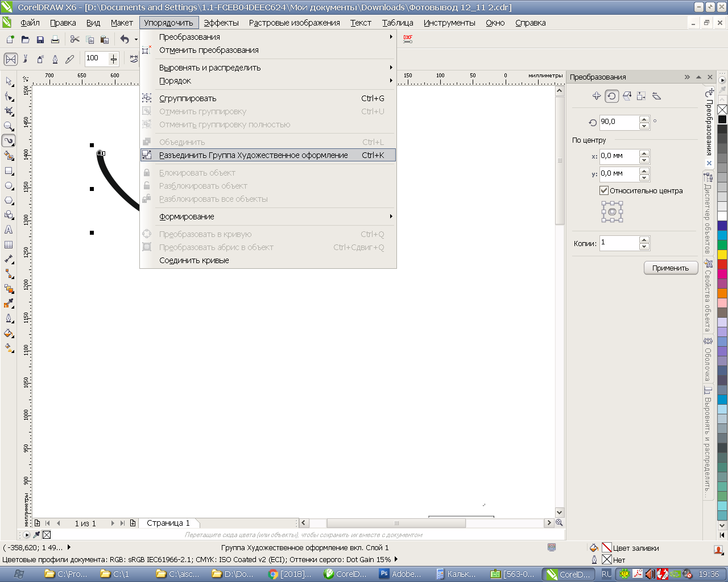The width and height of the screenshot is (728, 582).
Task: Select the Zoom magnifier tool
Action: click(x=9, y=126)
